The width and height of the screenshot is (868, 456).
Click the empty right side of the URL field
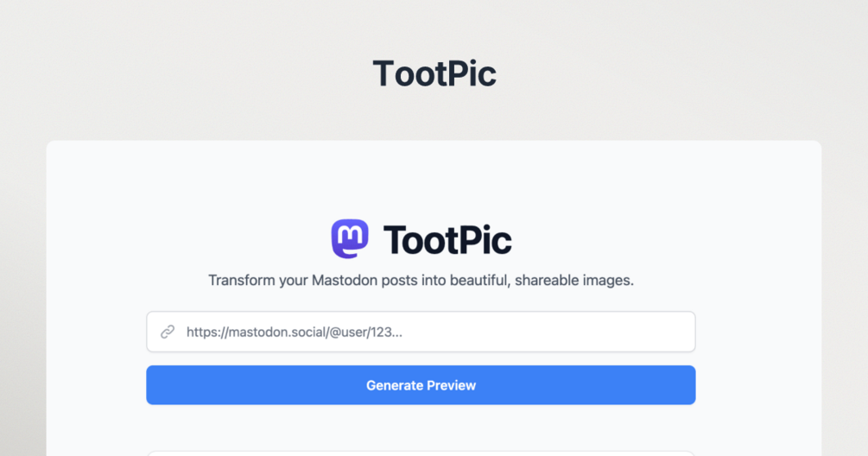point(554,332)
